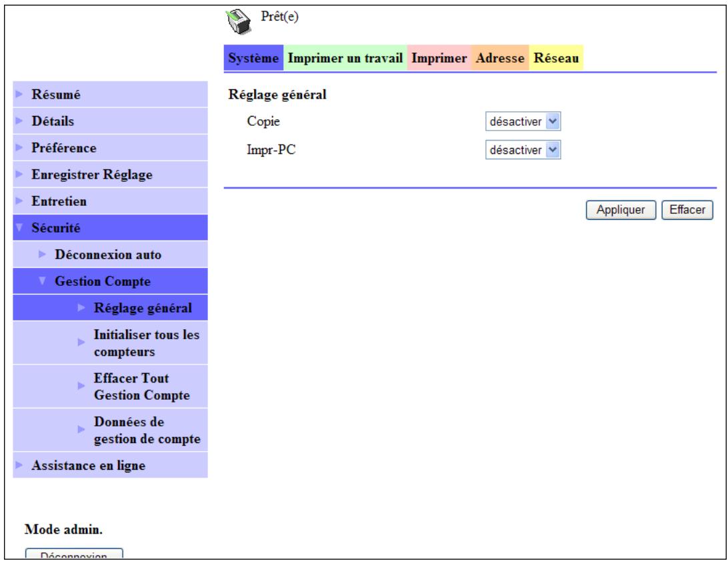Click the Effacer button
This screenshot has height=561, width=728.
[x=687, y=210]
